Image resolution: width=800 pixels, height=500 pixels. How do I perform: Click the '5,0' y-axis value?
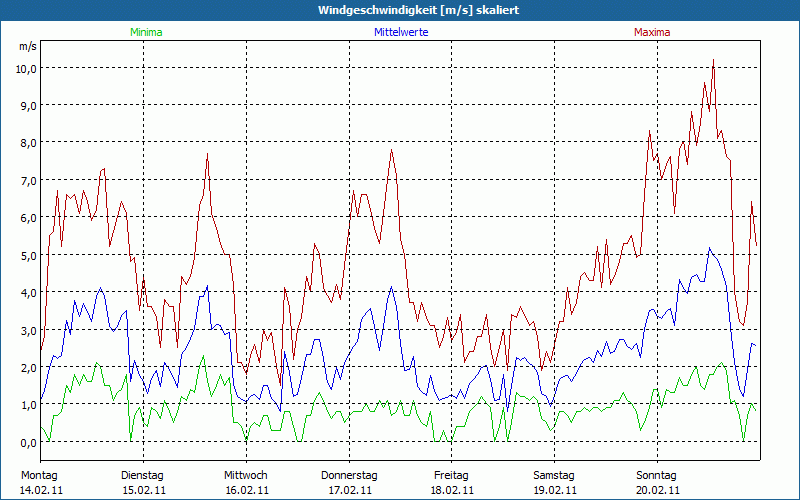point(29,256)
